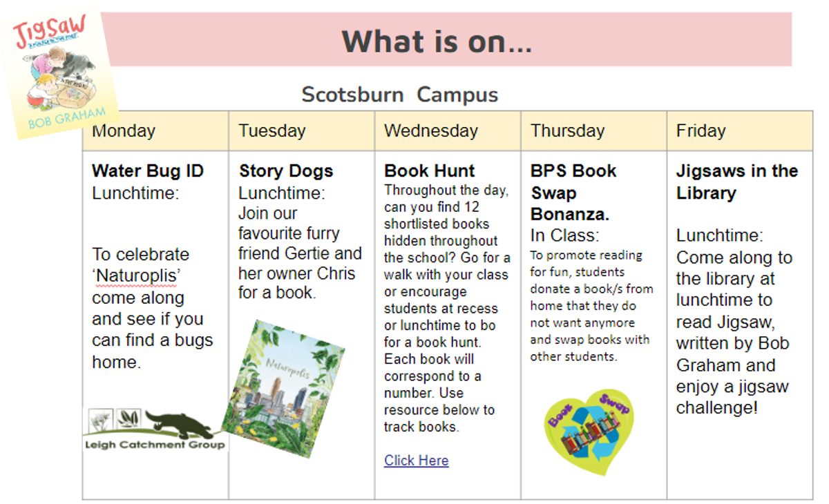
Task: Click the underlined word 'Naturoplis' in Monday
Action: click(135, 276)
